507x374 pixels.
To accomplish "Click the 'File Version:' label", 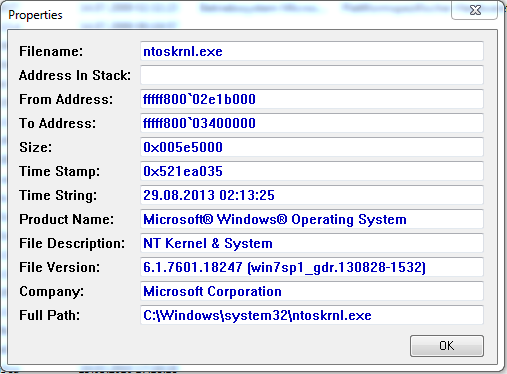I will coord(60,267).
